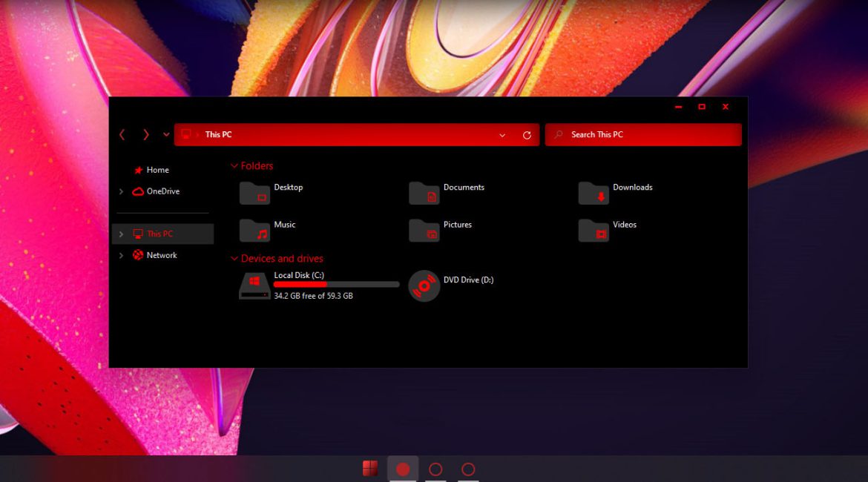Select the Pictures folder icon
Screen dimensions: 868x482
pyautogui.click(x=424, y=231)
